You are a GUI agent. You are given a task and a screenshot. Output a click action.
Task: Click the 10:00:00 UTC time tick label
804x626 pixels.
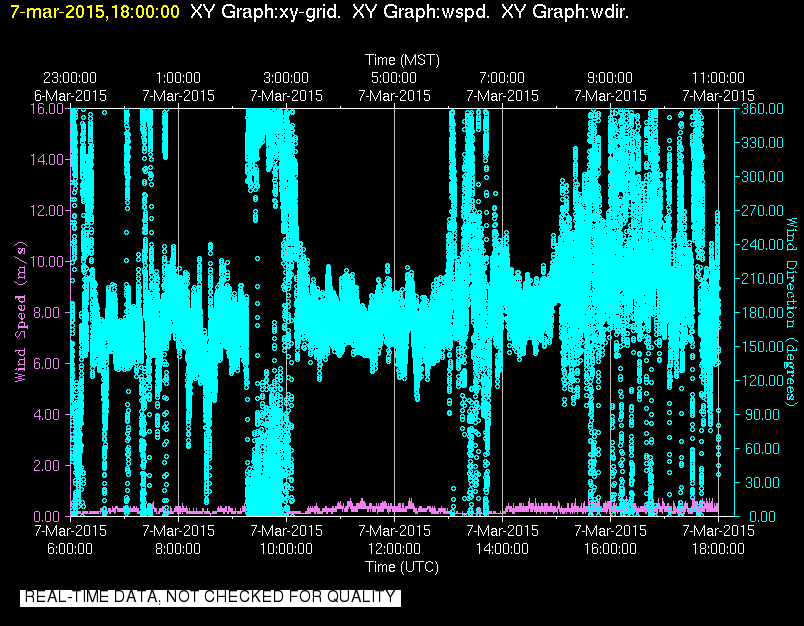click(x=286, y=549)
